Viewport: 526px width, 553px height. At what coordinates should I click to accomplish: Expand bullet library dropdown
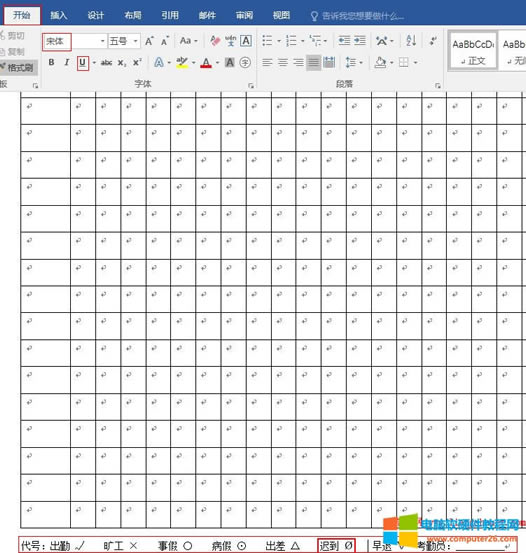[279, 41]
